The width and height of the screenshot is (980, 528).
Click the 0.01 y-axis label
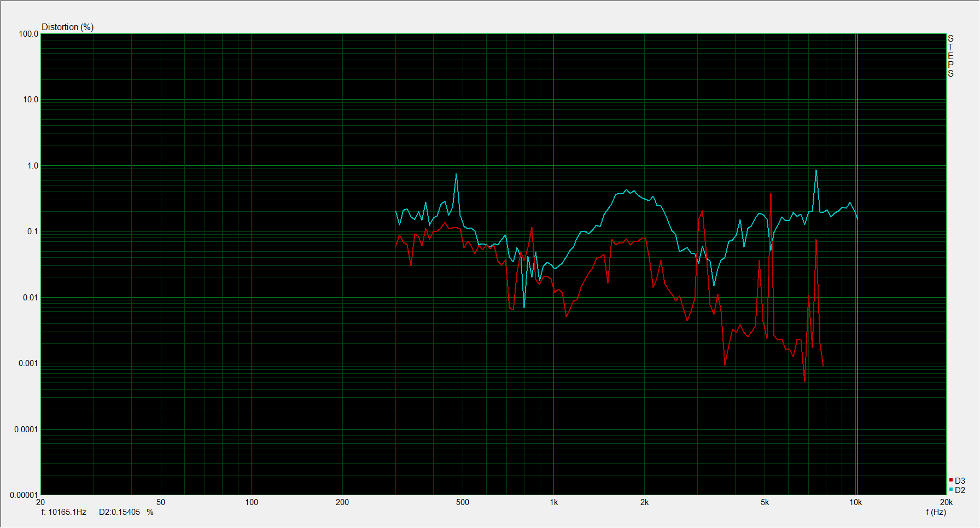[x=31, y=298]
